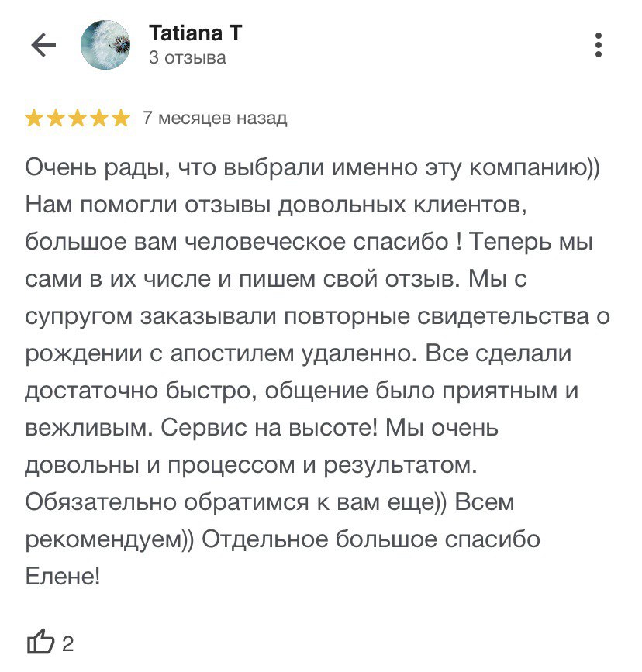Screen dimensions: 642x672
Task: Click the fourth gold rating star
Action: pyautogui.click(x=99, y=118)
